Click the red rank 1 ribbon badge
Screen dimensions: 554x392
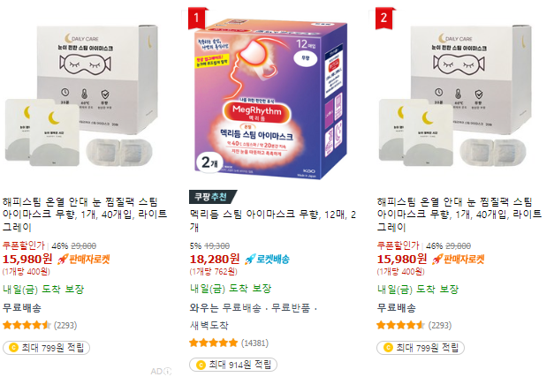(197, 18)
